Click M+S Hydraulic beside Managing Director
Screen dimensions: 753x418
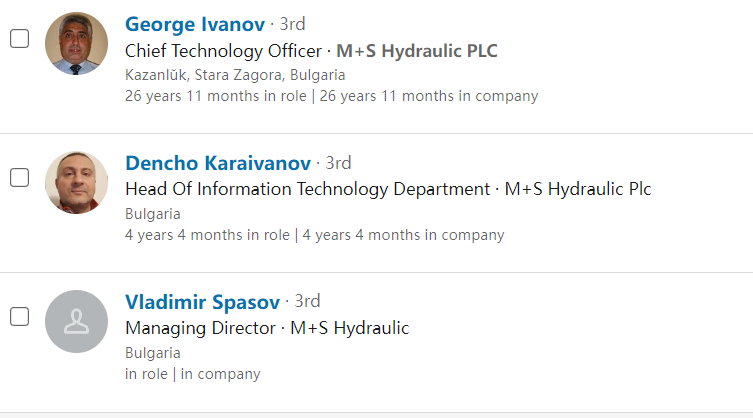coord(350,328)
